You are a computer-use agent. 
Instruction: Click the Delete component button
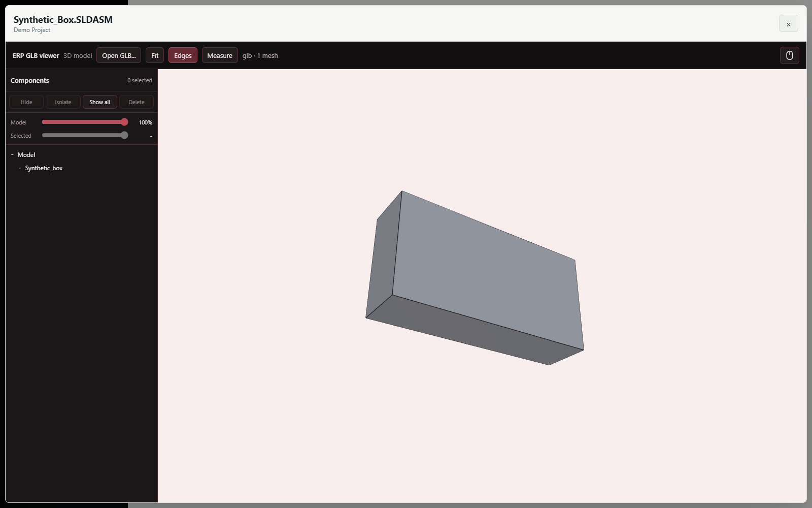(137, 102)
